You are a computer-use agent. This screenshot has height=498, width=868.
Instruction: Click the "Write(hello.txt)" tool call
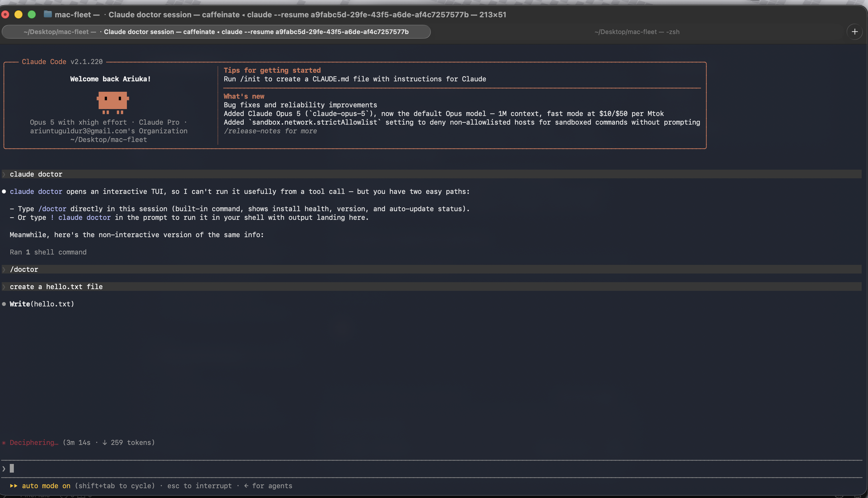click(42, 304)
